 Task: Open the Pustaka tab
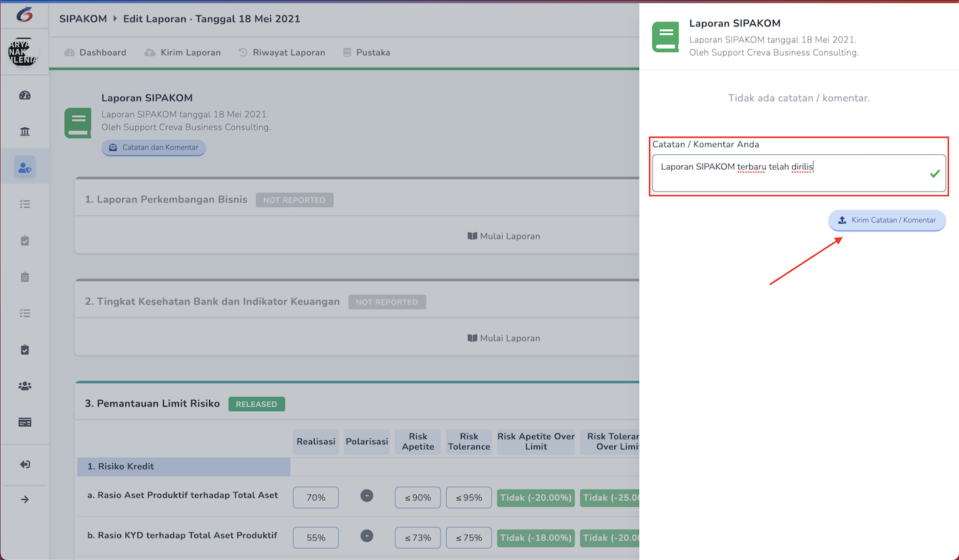tap(366, 52)
